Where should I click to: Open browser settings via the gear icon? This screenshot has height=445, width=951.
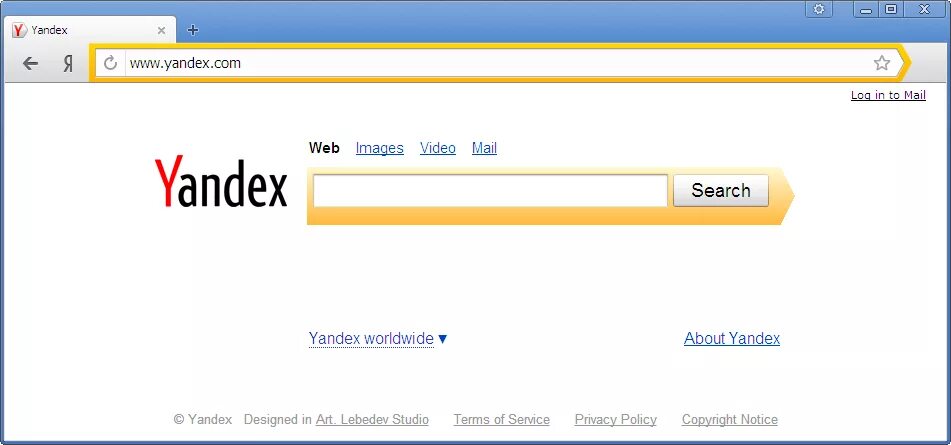[x=819, y=8]
